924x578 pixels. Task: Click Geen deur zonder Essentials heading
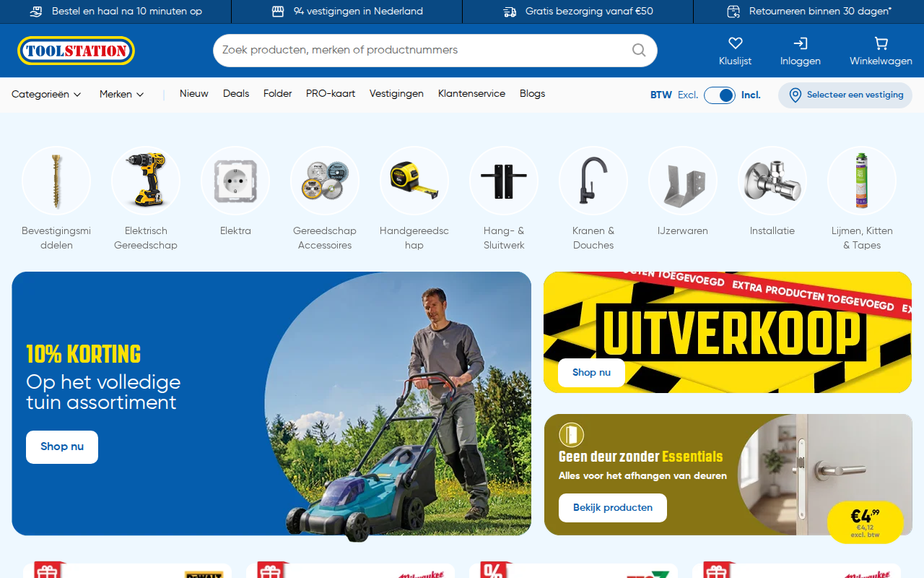[x=641, y=457]
